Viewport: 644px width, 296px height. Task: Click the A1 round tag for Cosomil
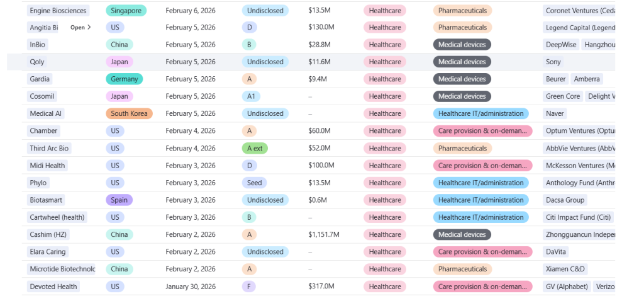[252, 96]
